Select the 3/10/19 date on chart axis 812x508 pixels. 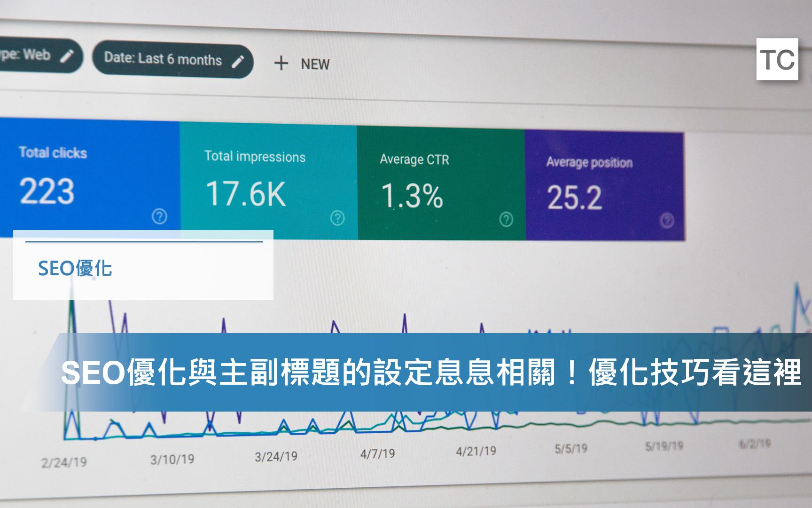(172, 460)
